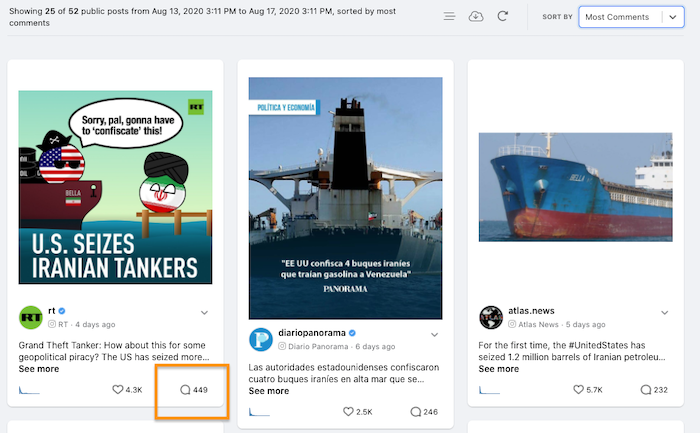The image size is (700, 433).
Task: Click the 'Grand Theft Tanker' caption text
Action: (114, 351)
